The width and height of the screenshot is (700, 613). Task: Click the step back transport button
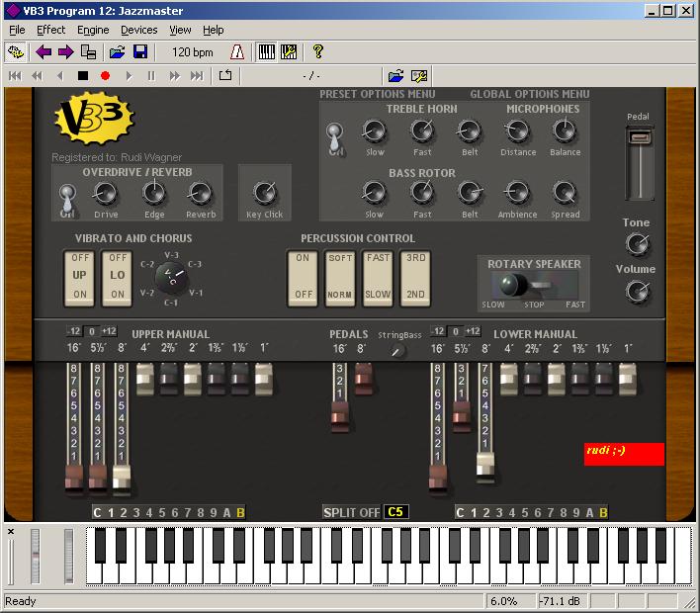coord(60,76)
